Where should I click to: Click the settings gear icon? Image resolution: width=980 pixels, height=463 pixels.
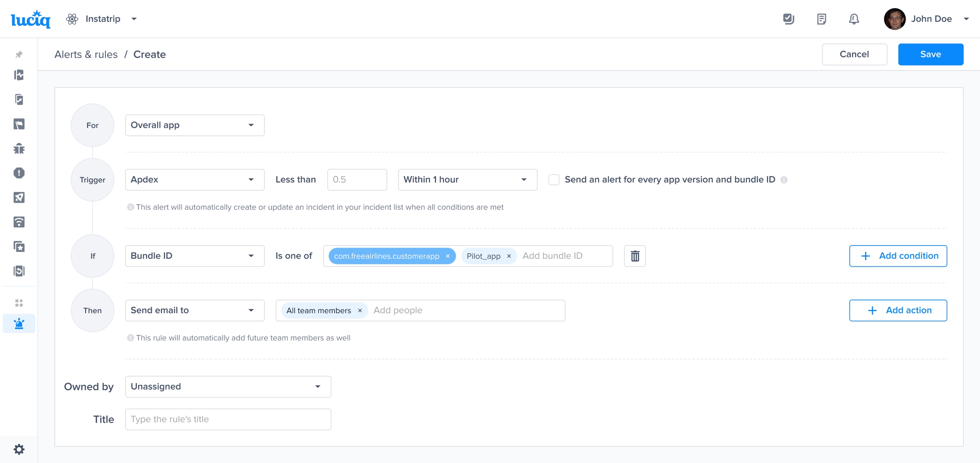click(19, 449)
